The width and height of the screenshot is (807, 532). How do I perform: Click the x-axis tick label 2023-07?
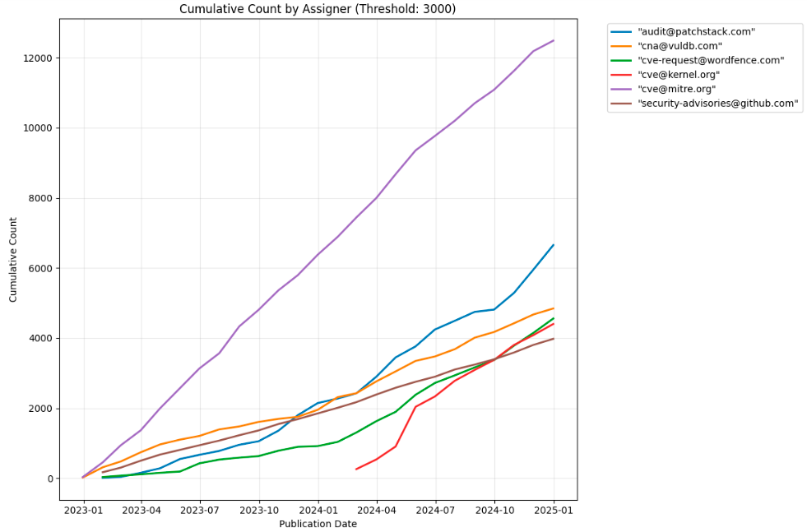(200, 511)
